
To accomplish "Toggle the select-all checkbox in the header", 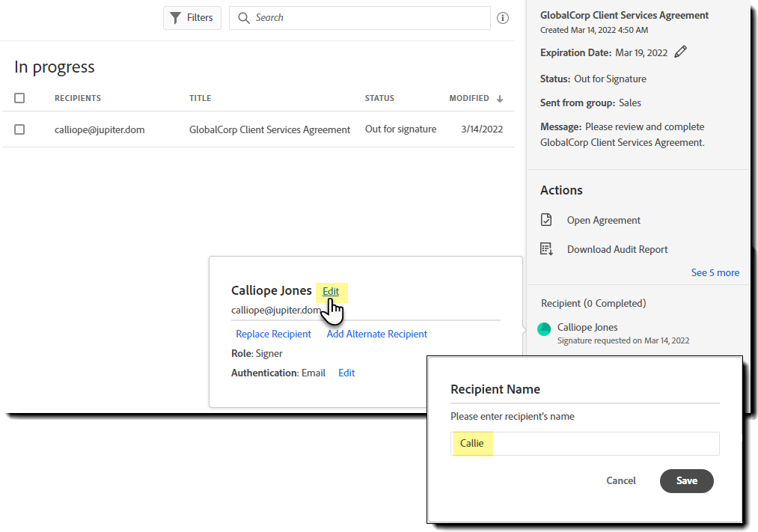I will coord(19,98).
